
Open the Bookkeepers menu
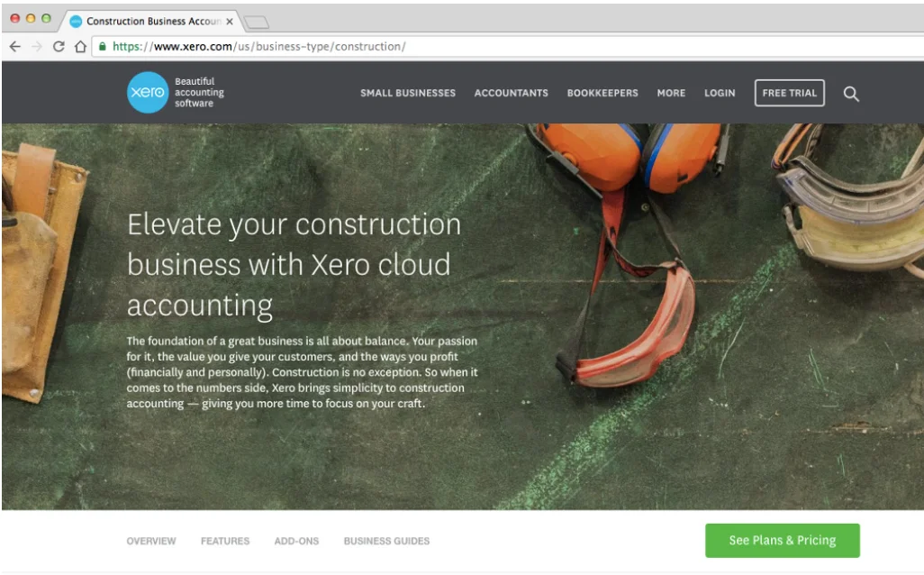tap(602, 93)
